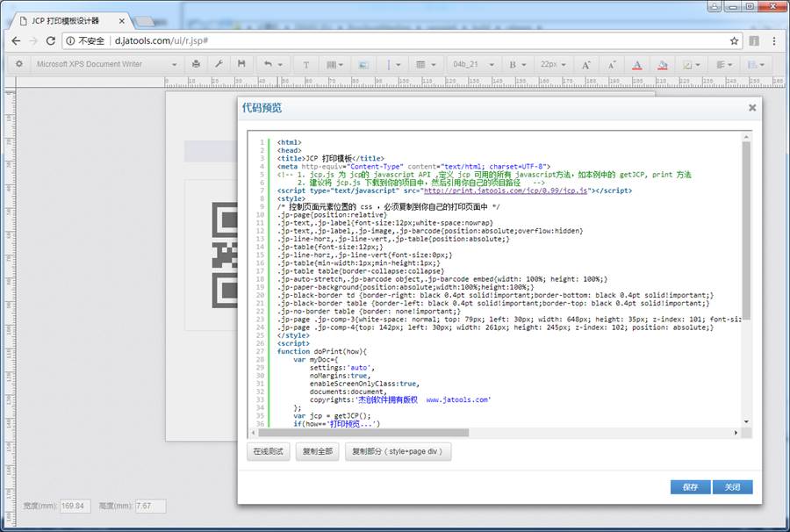
Task: Click the blue 保存 button
Action: (690, 487)
